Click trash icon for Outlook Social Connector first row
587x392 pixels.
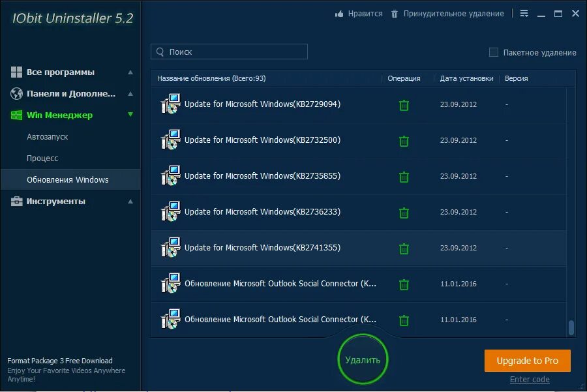click(x=404, y=284)
